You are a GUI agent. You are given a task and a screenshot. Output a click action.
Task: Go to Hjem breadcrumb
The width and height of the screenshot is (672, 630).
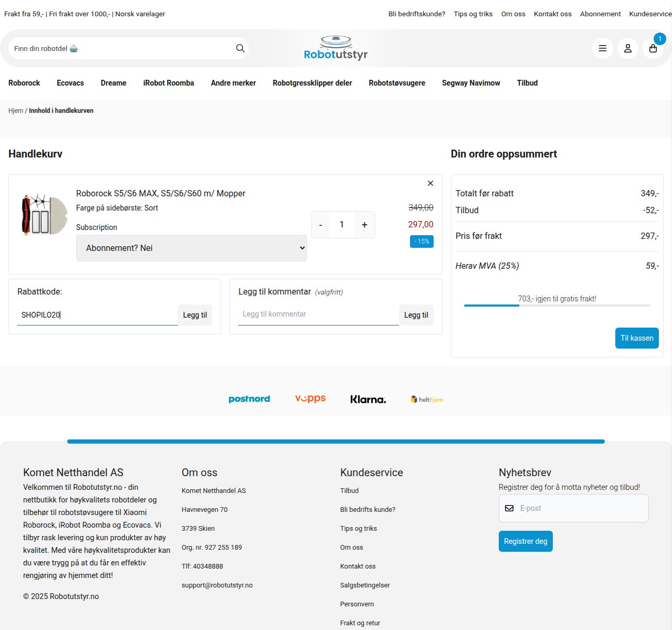(16, 111)
